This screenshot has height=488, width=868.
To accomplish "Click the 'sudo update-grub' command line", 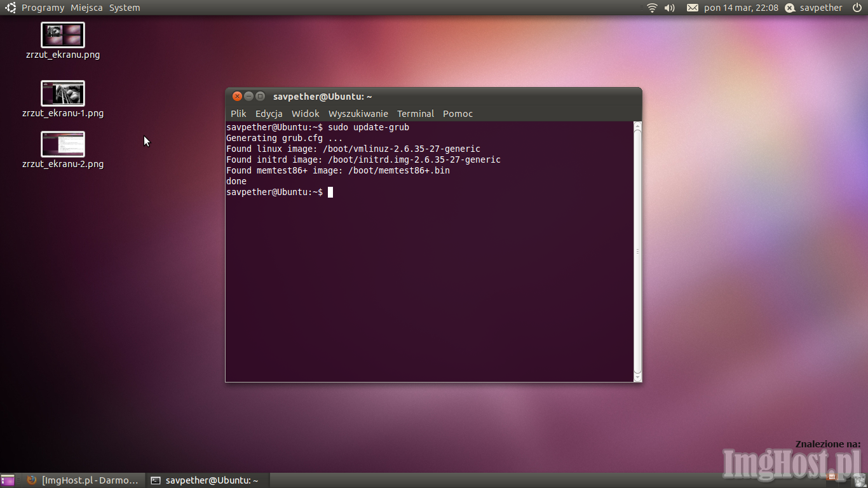I will tap(318, 127).
